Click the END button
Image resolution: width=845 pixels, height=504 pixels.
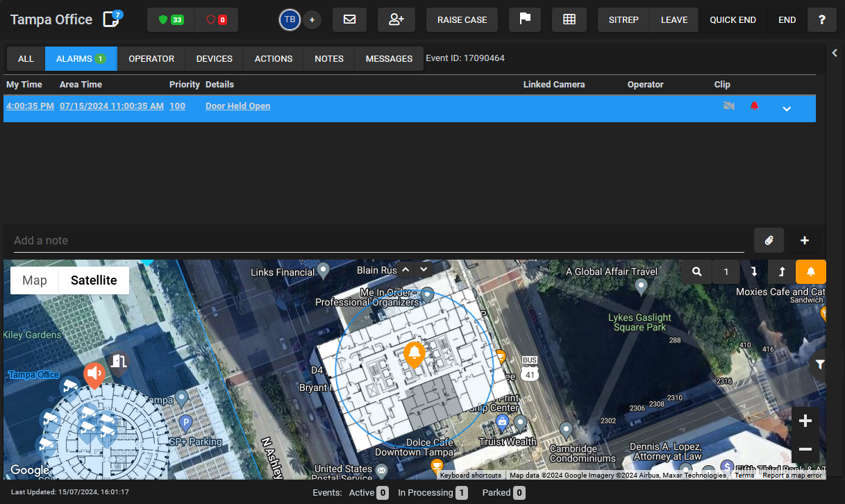(787, 20)
